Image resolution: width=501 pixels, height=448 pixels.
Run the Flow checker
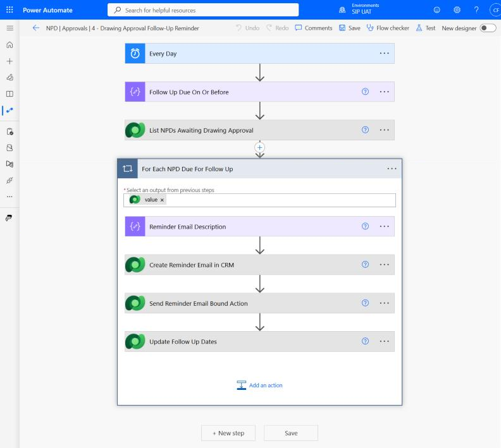point(388,28)
